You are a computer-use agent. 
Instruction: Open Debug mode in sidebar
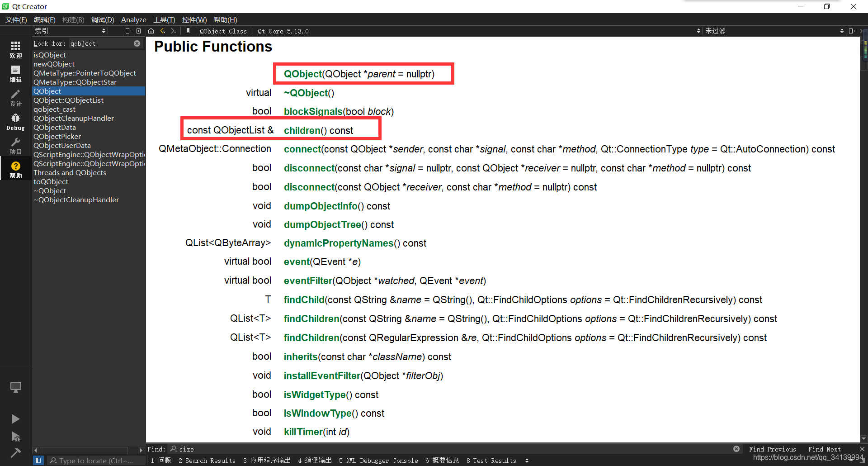point(16,122)
